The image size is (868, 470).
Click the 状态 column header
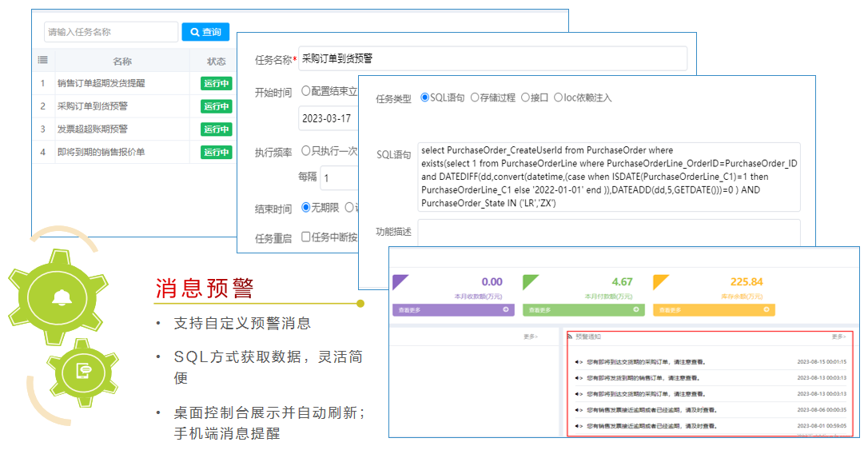coord(216,62)
